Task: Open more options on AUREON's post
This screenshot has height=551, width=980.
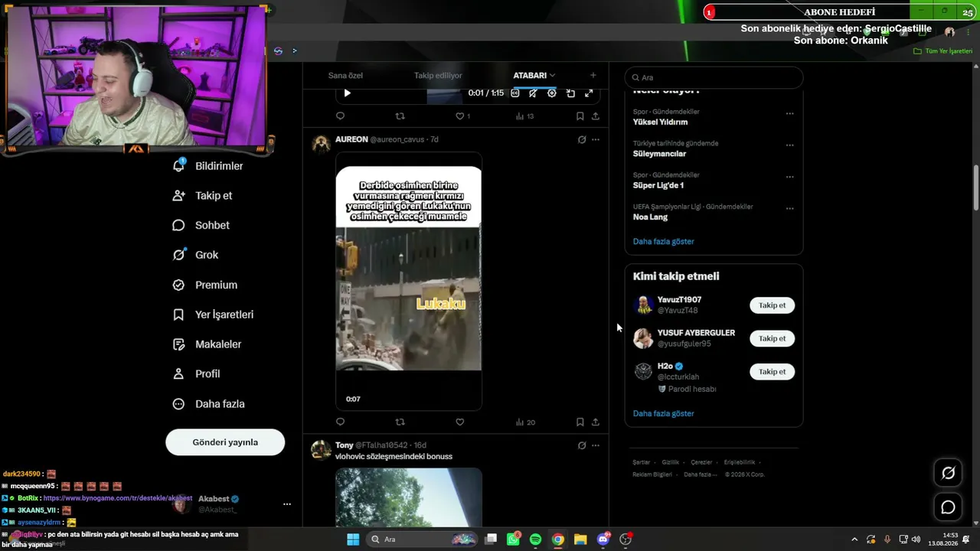Action: [x=596, y=139]
